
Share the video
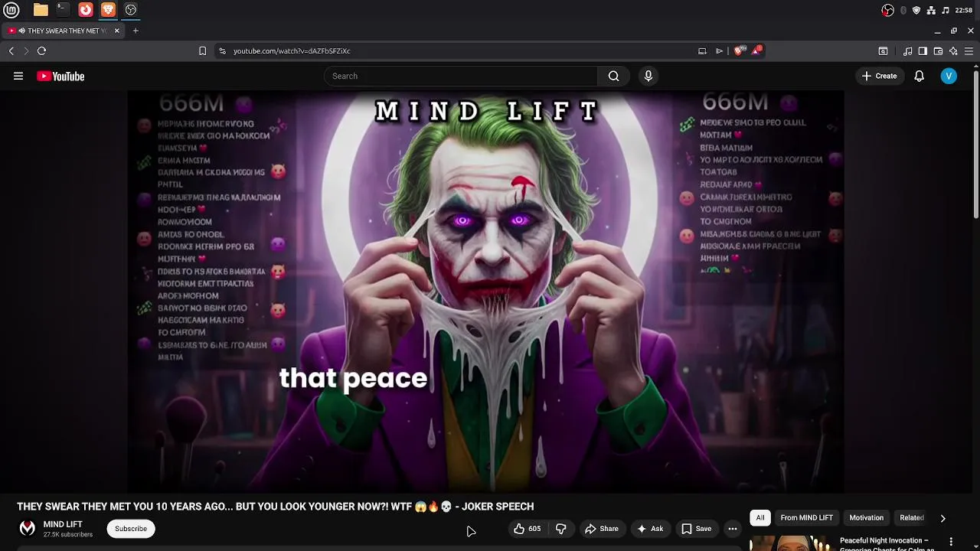coord(601,529)
